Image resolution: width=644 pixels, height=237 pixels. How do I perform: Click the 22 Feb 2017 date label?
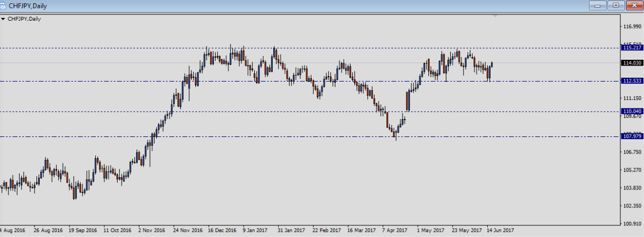(x=327, y=230)
